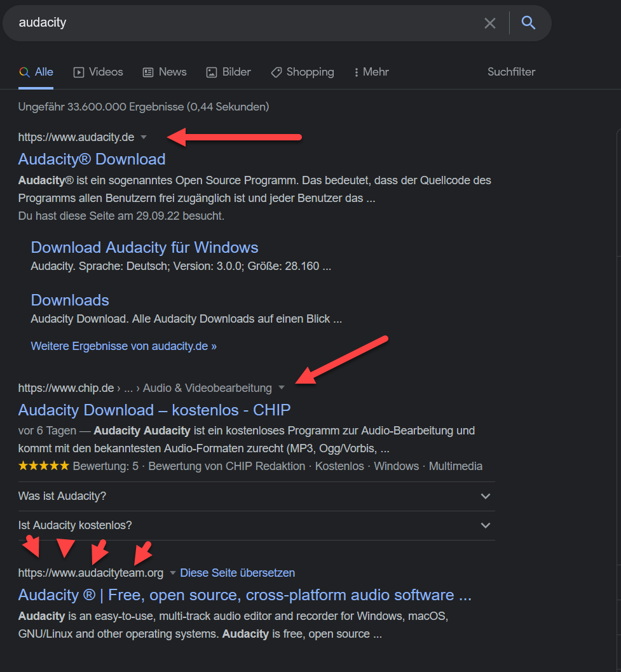Click the https://www.audacityteam.org URL text
Screen dimensions: 621x672
91,573
